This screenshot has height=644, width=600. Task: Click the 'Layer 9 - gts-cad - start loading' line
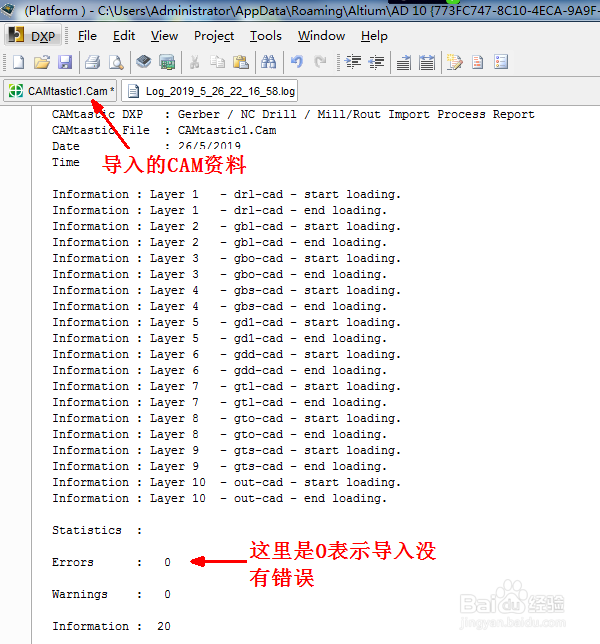point(226,450)
